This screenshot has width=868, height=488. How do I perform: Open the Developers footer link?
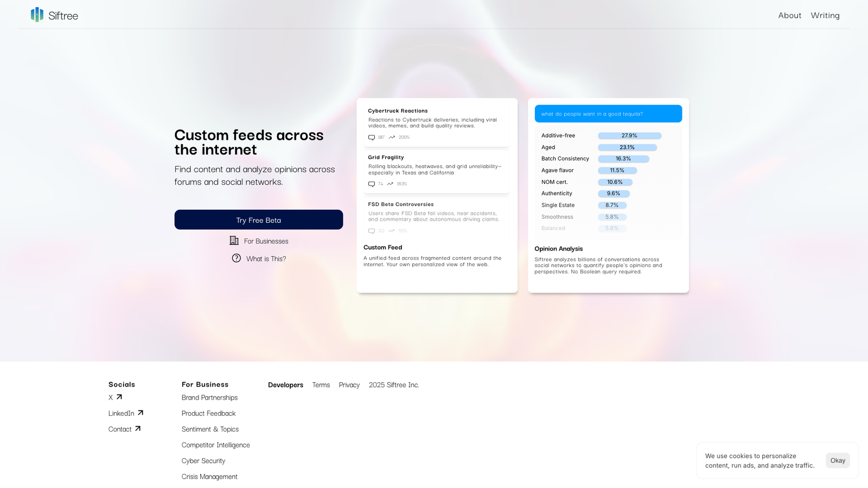285,385
